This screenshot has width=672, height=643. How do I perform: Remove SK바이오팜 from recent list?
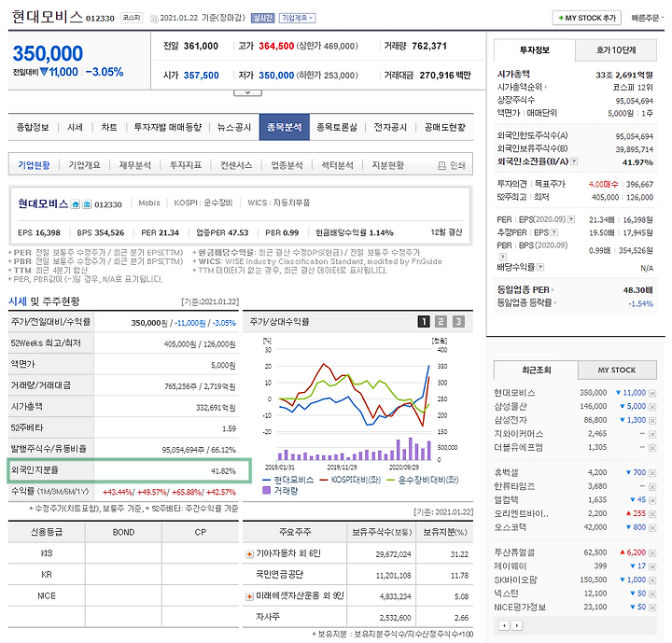tap(652, 580)
